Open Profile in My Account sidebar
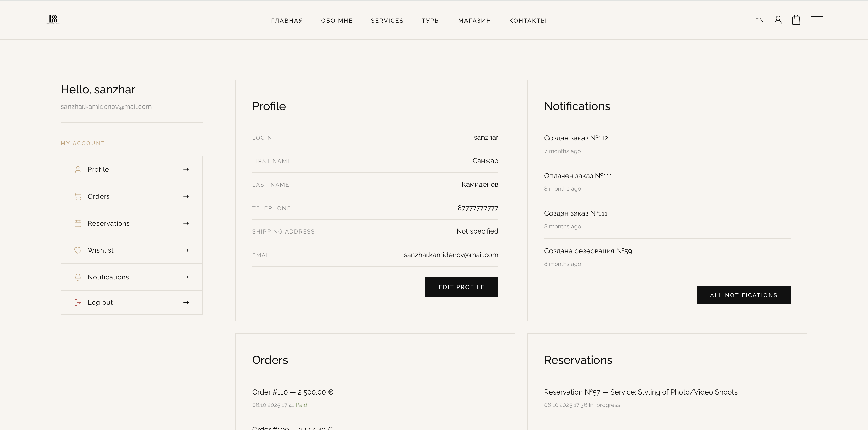 pyautogui.click(x=131, y=169)
